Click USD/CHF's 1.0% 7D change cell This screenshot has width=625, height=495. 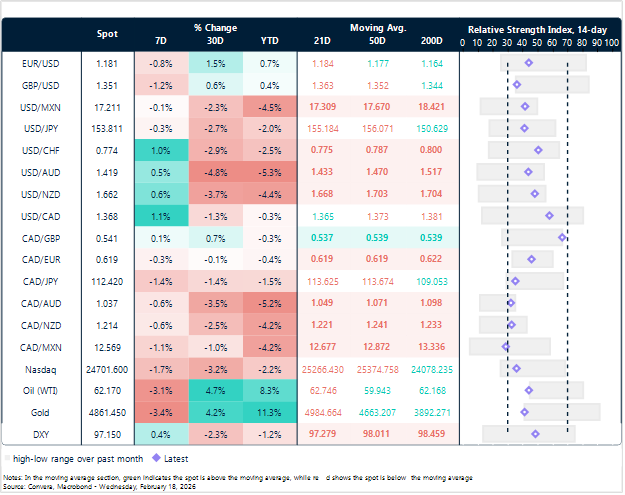pos(160,150)
